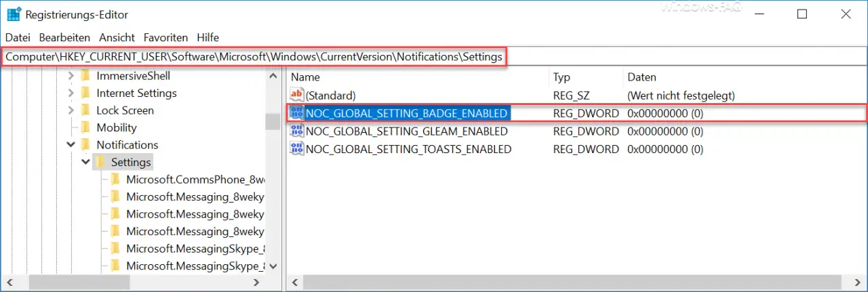This screenshot has width=868, height=292.
Task: Open the Ansicht menu
Action: [x=117, y=37]
